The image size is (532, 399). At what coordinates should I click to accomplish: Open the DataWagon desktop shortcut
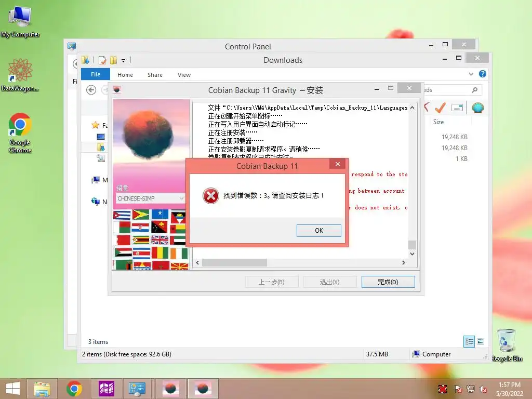[20, 75]
